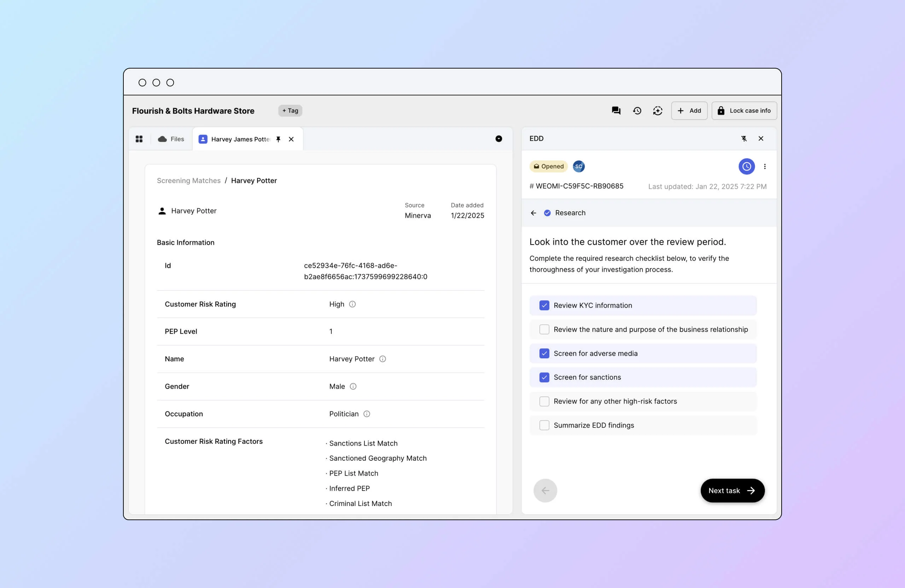The height and width of the screenshot is (588, 905).
Task: Switch to the Files tab
Action: [171, 139]
